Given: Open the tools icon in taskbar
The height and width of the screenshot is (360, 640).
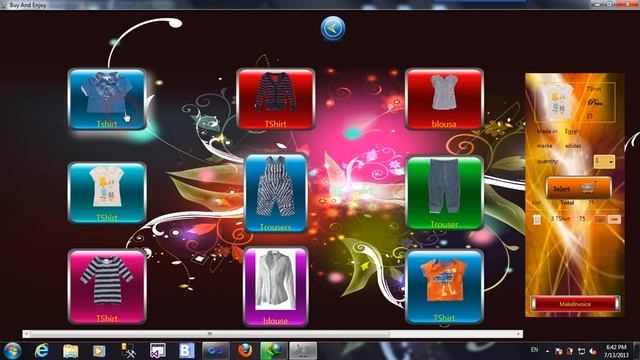Looking at the screenshot, I should (128, 351).
